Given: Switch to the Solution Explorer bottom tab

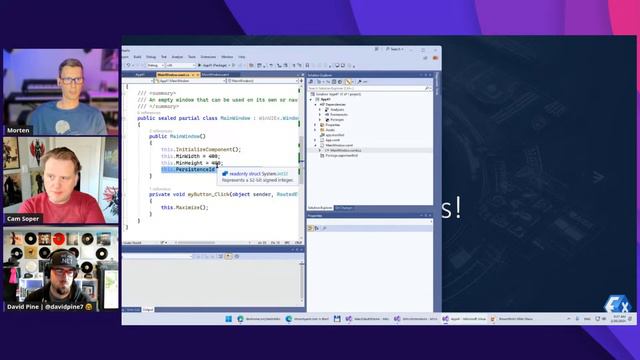Looking at the screenshot, I should click(x=320, y=208).
